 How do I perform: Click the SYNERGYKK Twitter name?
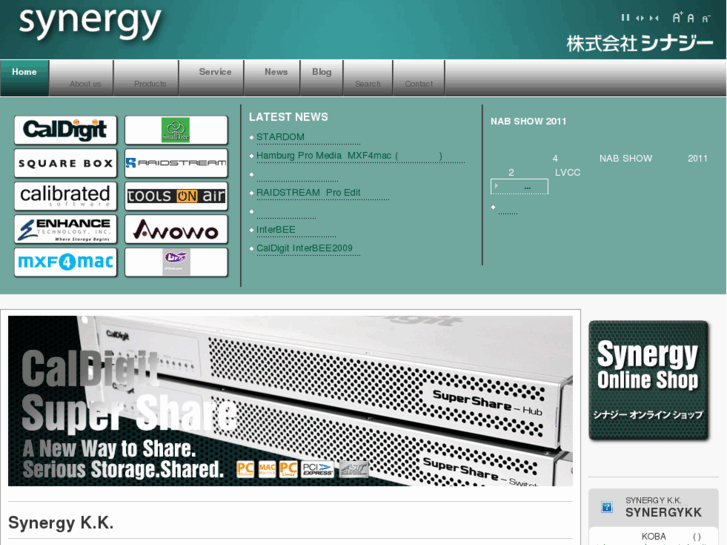(663, 513)
